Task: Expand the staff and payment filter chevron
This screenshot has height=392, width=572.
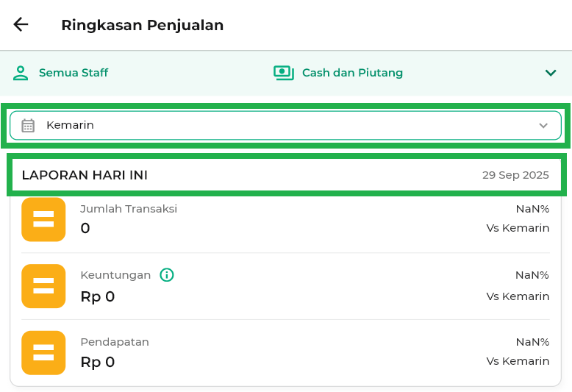Action: tap(550, 73)
